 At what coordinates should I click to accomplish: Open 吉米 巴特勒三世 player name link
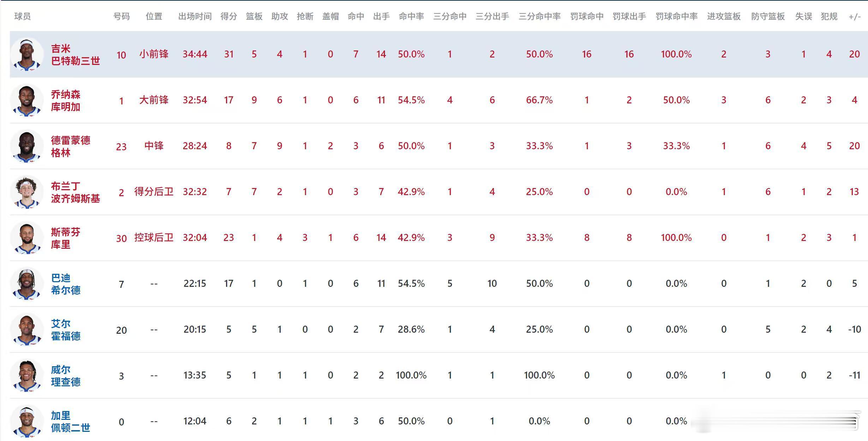click(x=75, y=55)
